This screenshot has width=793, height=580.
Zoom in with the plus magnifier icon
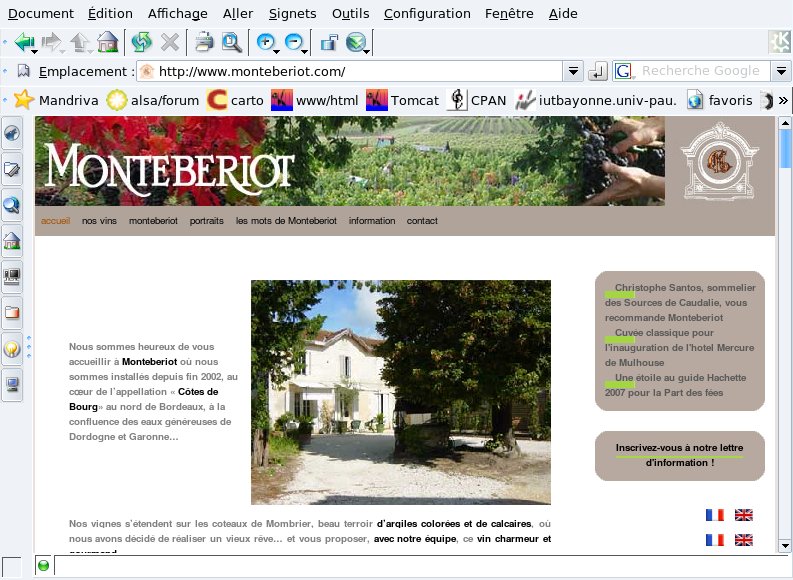click(x=266, y=42)
